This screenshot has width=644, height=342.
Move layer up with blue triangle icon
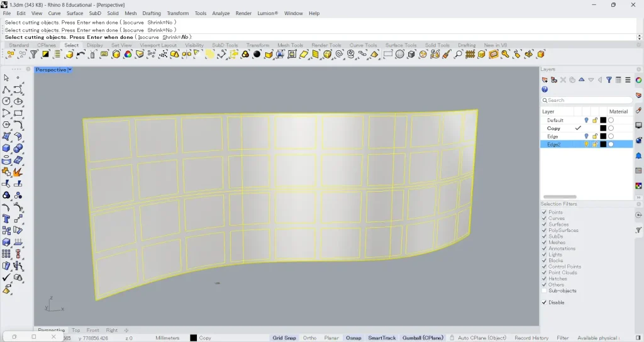pos(582,80)
